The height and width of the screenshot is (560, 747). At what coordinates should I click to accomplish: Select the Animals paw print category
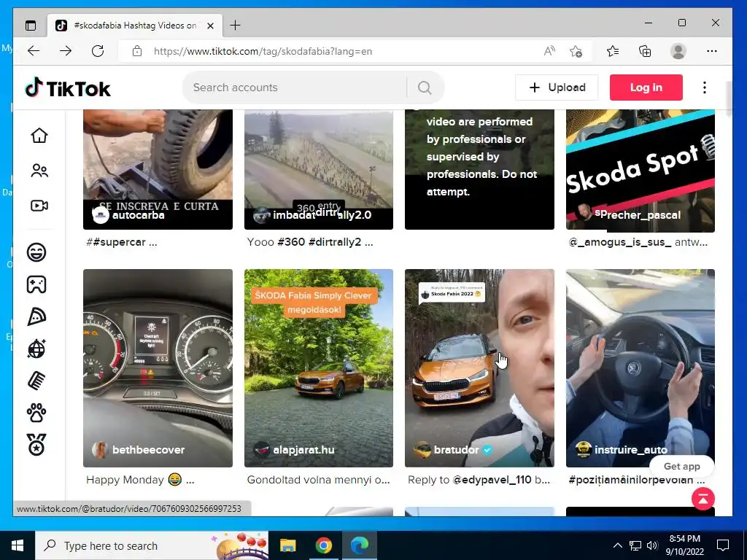pos(36,413)
